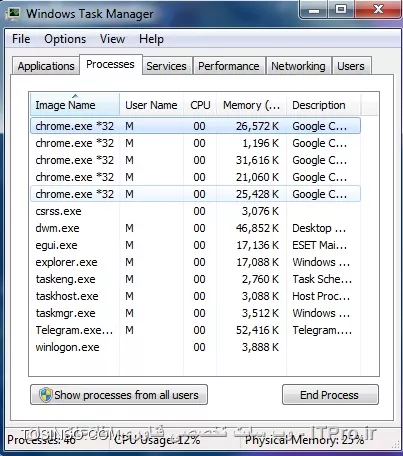403x456 pixels.
Task: Open the Options menu
Action: click(x=65, y=39)
